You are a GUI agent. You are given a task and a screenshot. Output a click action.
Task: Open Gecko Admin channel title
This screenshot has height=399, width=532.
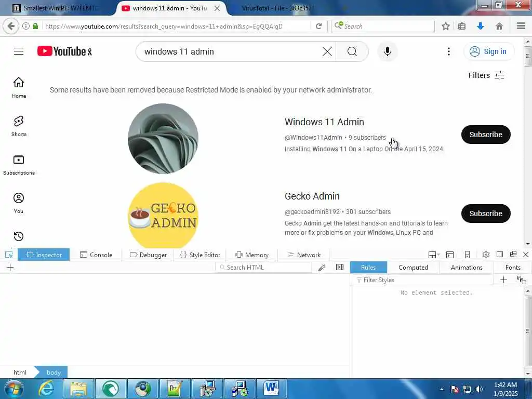[312, 196]
